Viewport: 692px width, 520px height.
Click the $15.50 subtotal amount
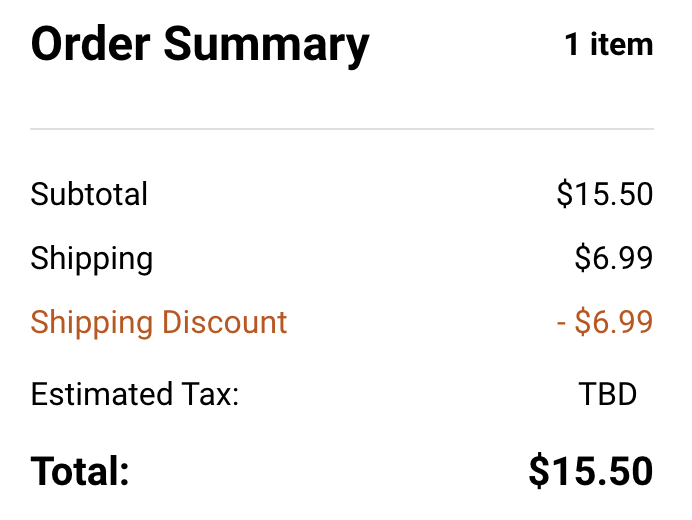point(604,194)
